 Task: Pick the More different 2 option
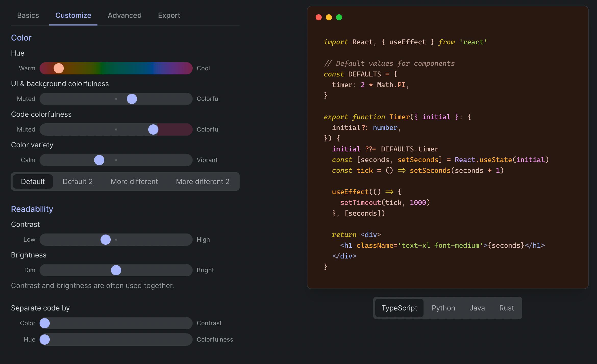pyautogui.click(x=203, y=181)
